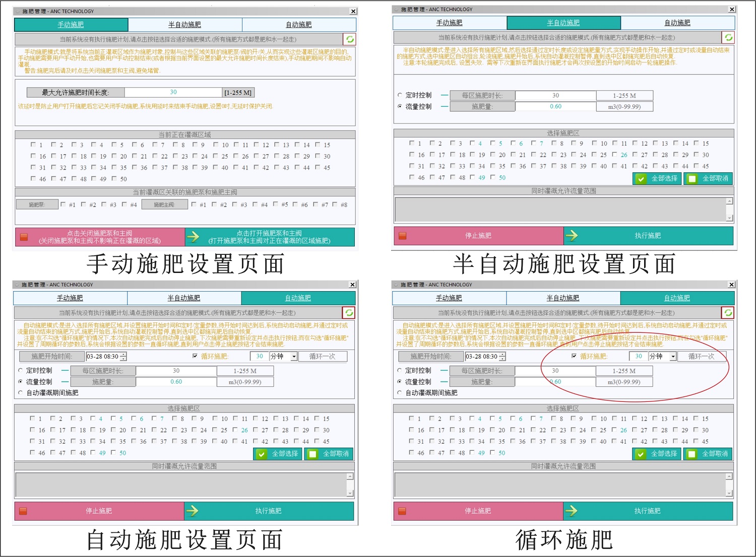Open 半自动施肥 tab in auto window
The image size is (756, 557).
coord(184,298)
